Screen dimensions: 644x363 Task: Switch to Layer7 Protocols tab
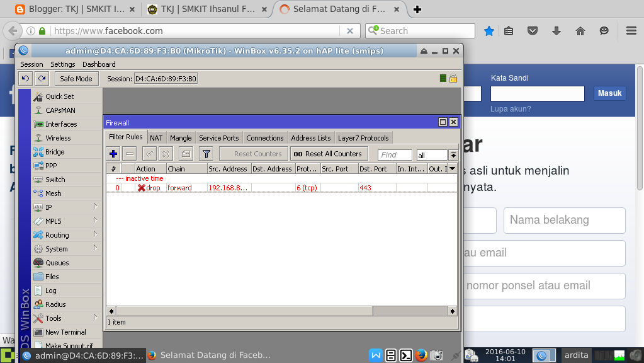363,138
